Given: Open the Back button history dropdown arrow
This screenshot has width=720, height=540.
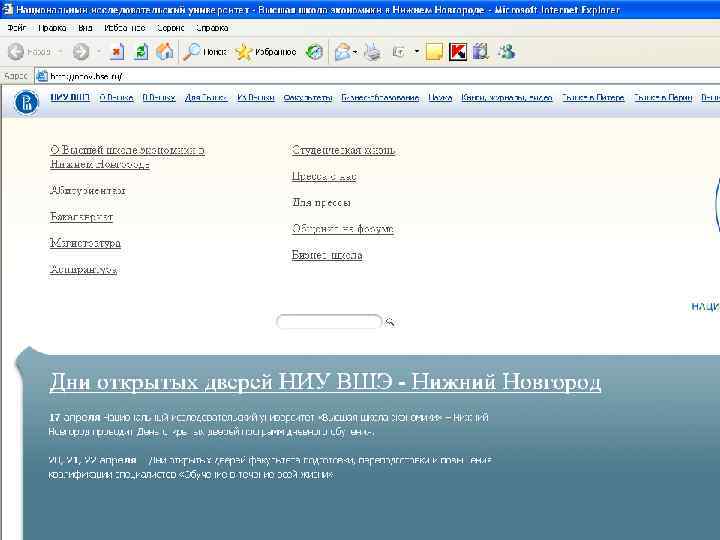Looking at the screenshot, I should pyautogui.click(x=60, y=51).
